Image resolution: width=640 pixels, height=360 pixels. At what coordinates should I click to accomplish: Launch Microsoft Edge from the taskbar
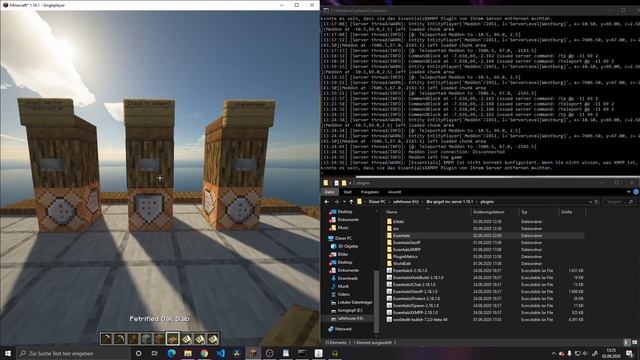pyautogui.click(x=171, y=353)
